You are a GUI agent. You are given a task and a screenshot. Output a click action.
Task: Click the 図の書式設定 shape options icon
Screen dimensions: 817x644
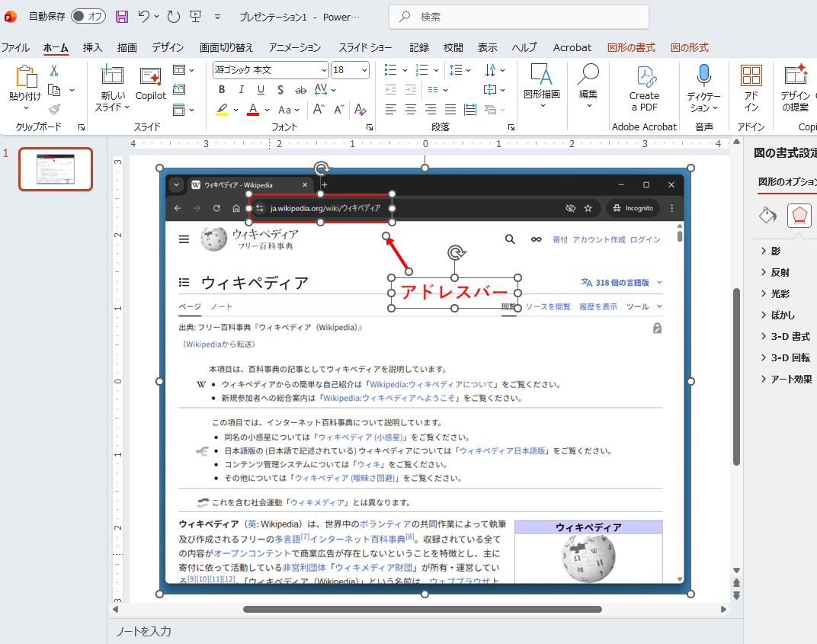(x=799, y=216)
